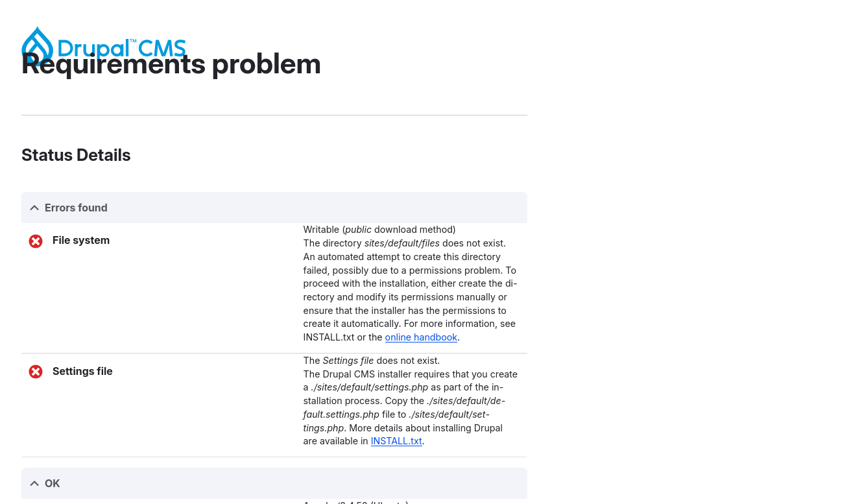Image resolution: width=862 pixels, height=504 pixels.
Task: Click the italic sites/default/files directory path
Action: tap(402, 243)
